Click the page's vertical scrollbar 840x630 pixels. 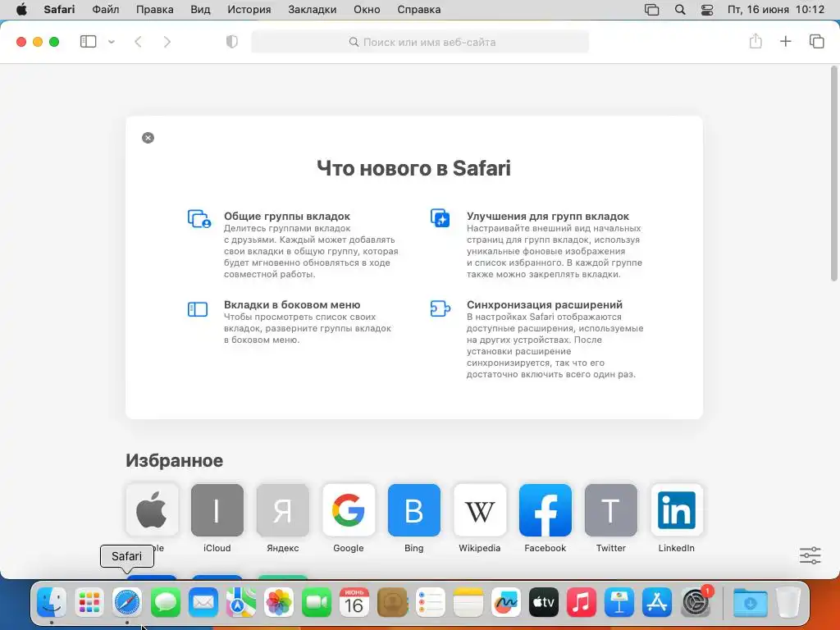[834, 174]
